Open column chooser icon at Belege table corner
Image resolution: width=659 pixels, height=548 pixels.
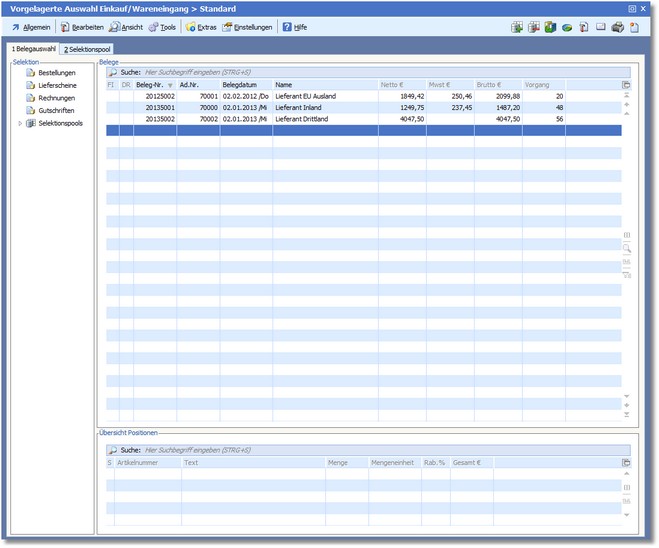coord(626,85)
